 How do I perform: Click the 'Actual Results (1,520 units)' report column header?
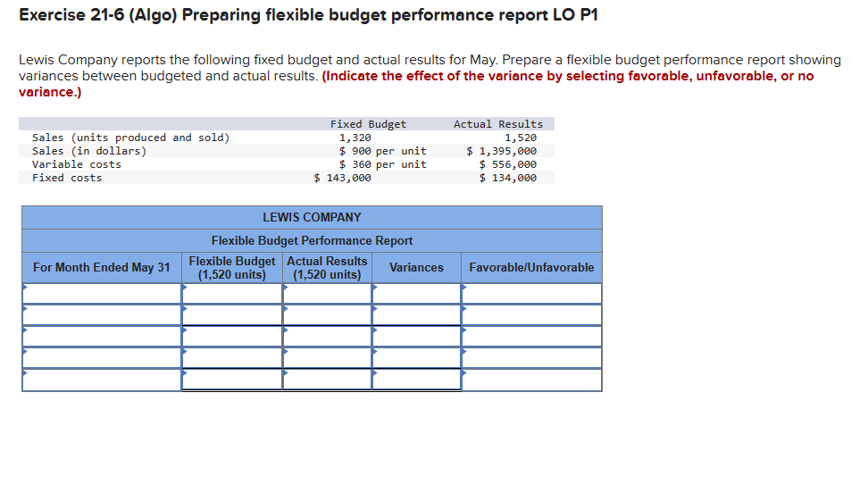pyautogui.click(x=327, y=268)
